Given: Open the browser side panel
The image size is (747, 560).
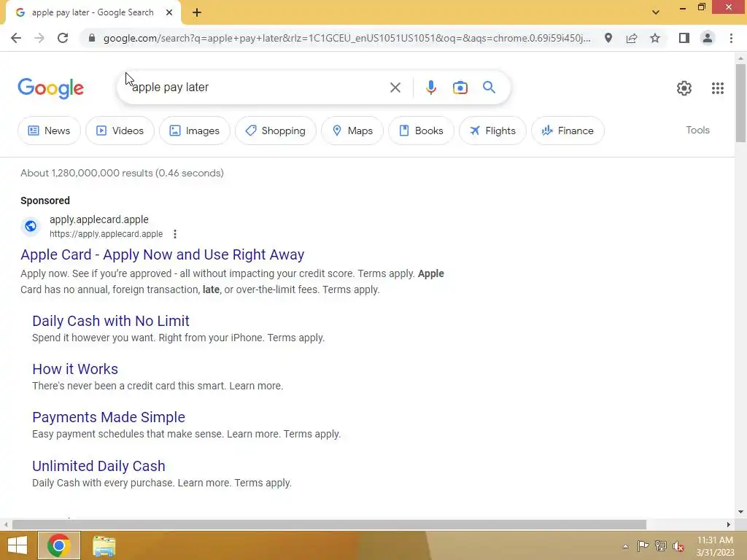Looking at the screenshot, I should point(684,38).
